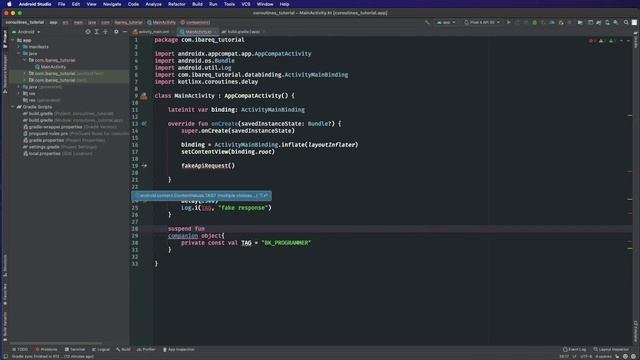
Task: Click the override gutter icon on line 13
Action: pos(144,124)
